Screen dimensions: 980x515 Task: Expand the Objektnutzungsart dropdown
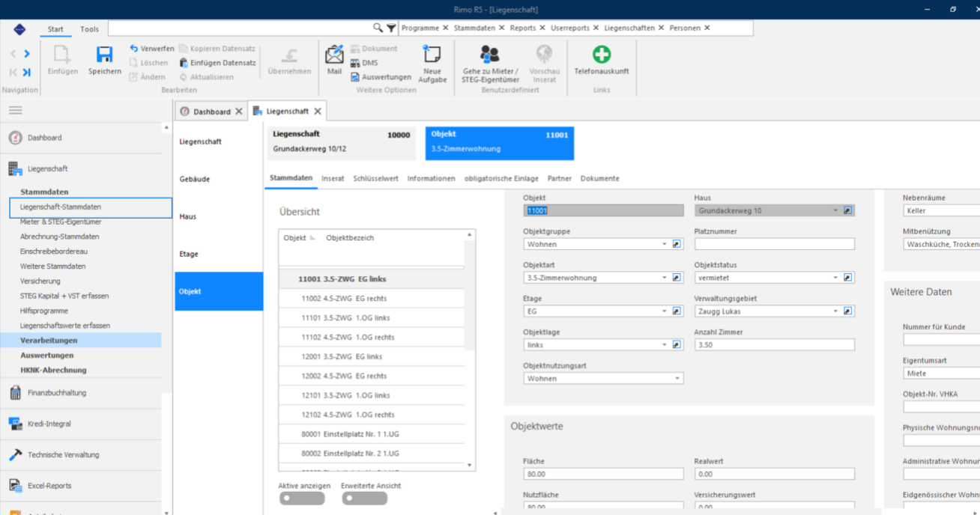(677, 379)
